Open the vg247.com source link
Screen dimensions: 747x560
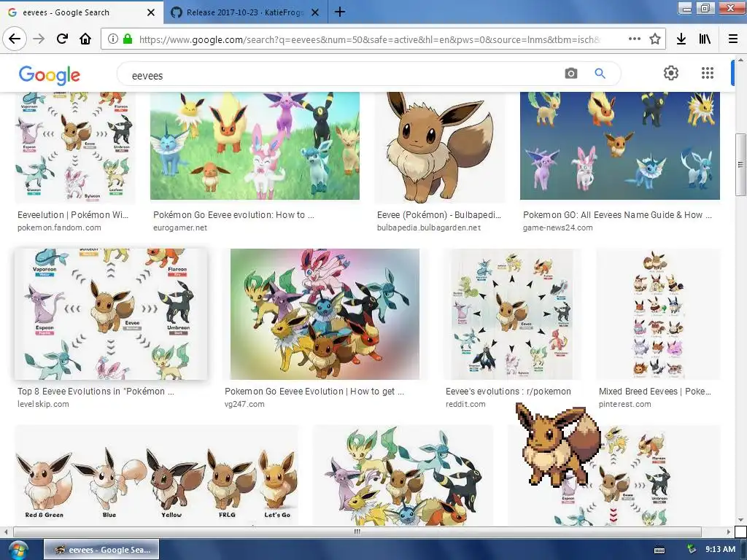click(244, 404)
